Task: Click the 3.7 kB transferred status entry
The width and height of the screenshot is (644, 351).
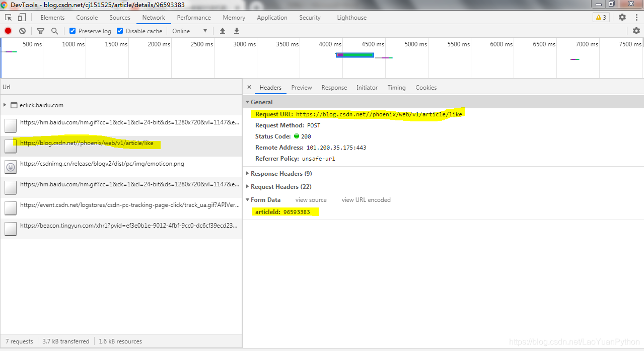Action: tap(66, 341)
